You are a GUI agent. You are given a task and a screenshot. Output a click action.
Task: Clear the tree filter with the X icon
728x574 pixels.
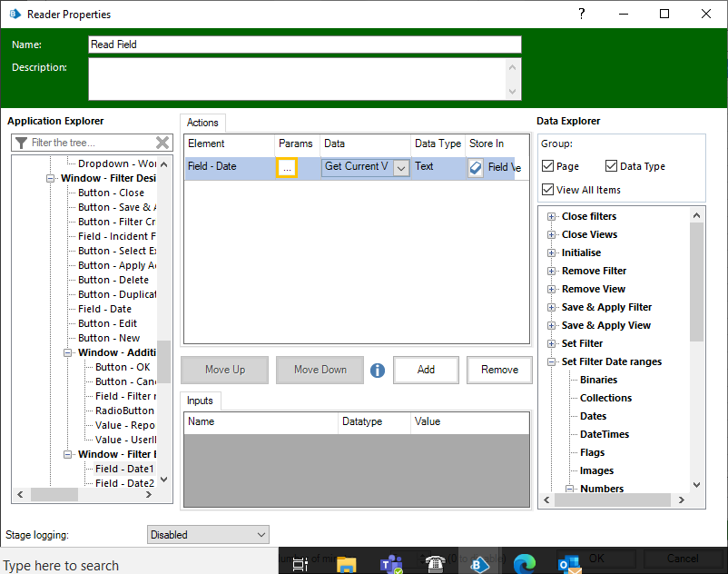(162, 143)
